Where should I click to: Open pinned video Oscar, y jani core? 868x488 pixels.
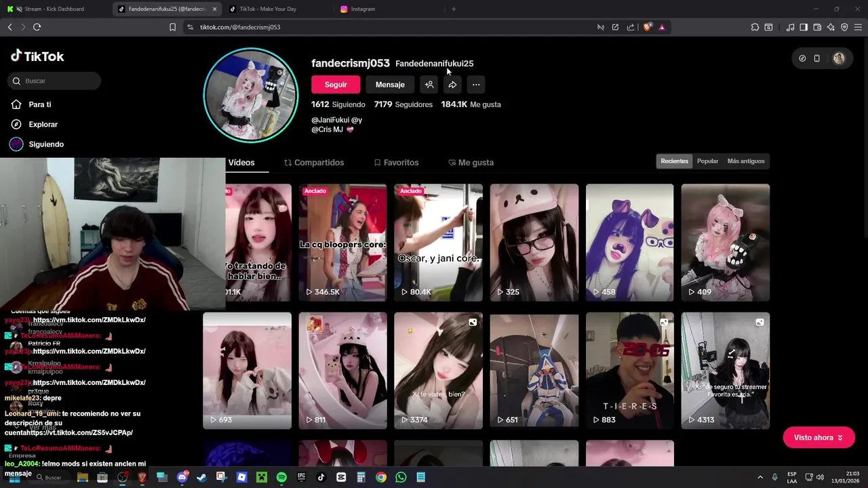click(x=438, y=243)
